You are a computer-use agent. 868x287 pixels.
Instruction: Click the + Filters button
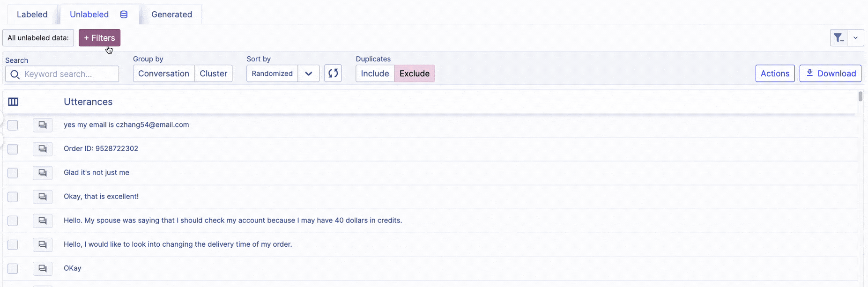point(99,38)
